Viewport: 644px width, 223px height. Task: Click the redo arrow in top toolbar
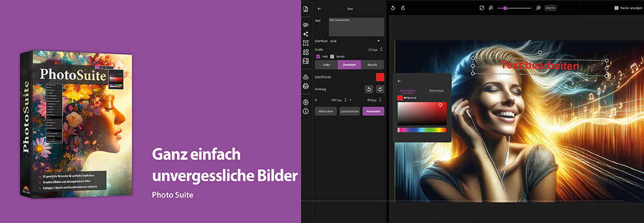403,8
